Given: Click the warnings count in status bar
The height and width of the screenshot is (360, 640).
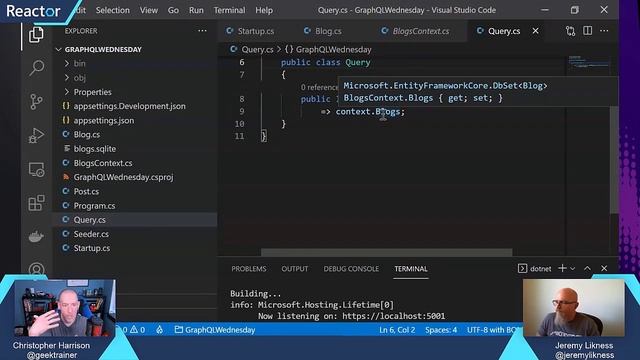Looking at the screenshot, I should coord(137,330).
